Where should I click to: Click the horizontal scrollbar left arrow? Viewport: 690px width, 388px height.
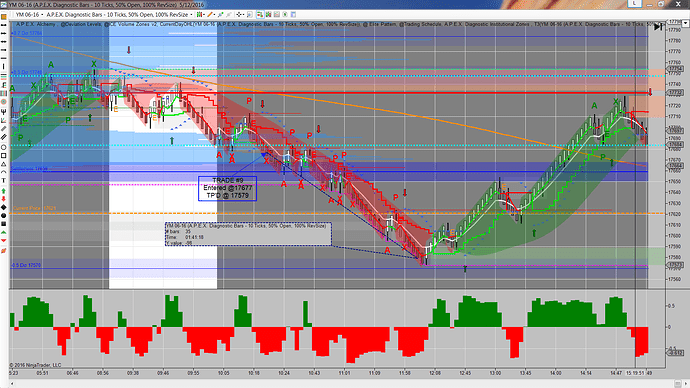pyautogui.click(x=12, y=384)
